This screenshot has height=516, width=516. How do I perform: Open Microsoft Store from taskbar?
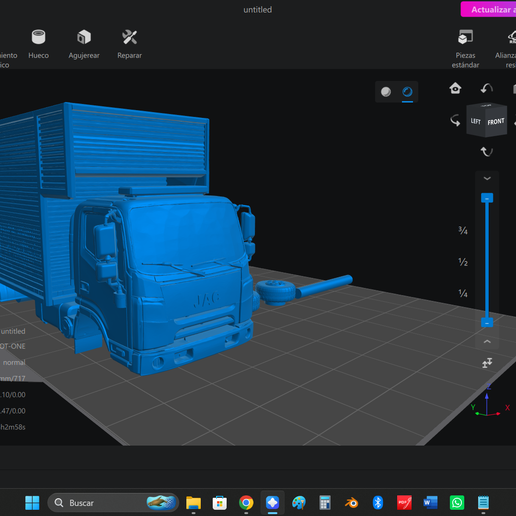pyautogui.click(x=220, y=503)
